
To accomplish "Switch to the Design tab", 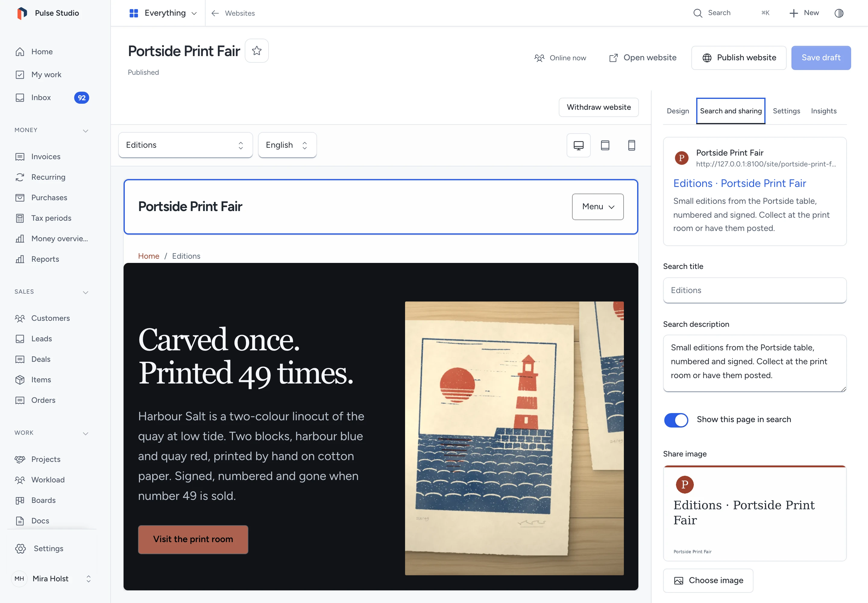I will (x=678, y=111).
